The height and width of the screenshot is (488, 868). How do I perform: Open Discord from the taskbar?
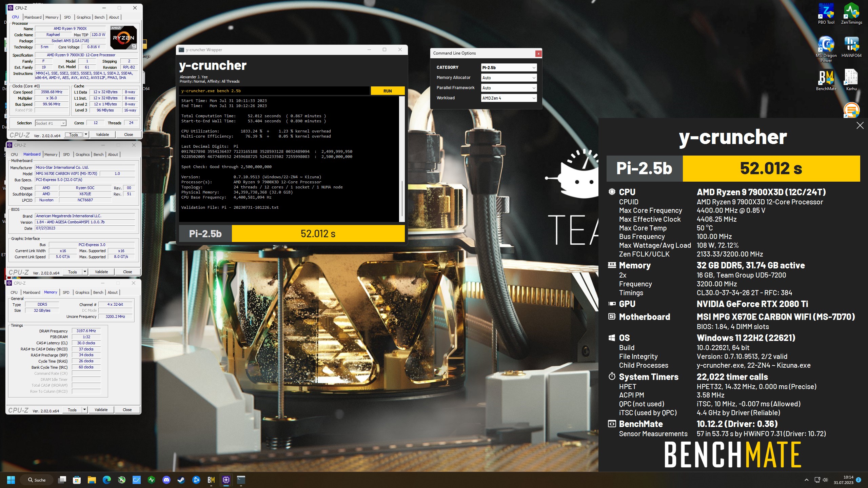(x=166, y=480)
